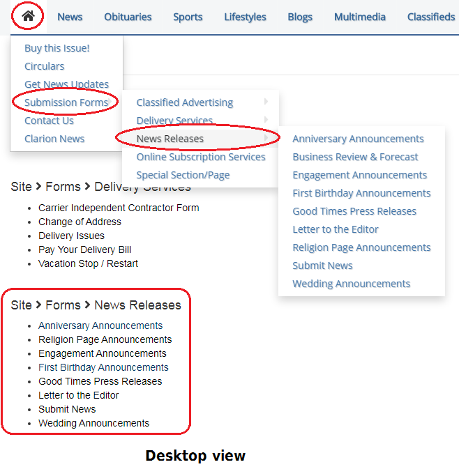Expand News Releases submenu arrow

click(266, 137)
